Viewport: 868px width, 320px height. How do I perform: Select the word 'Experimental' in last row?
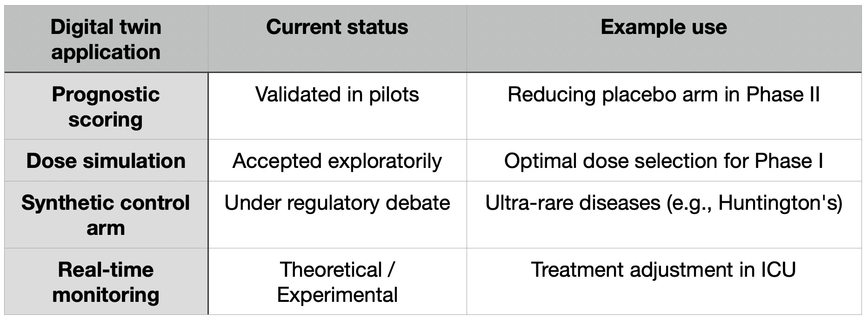(337, 295)
